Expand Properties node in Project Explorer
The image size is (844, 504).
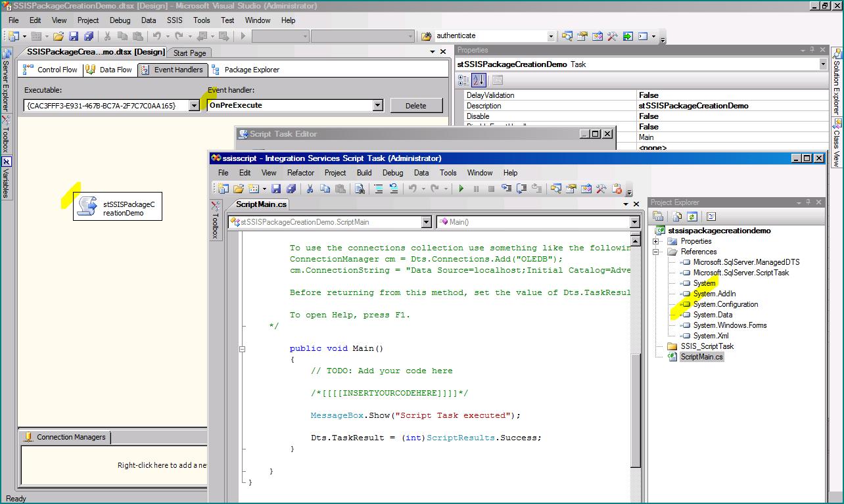655,241
